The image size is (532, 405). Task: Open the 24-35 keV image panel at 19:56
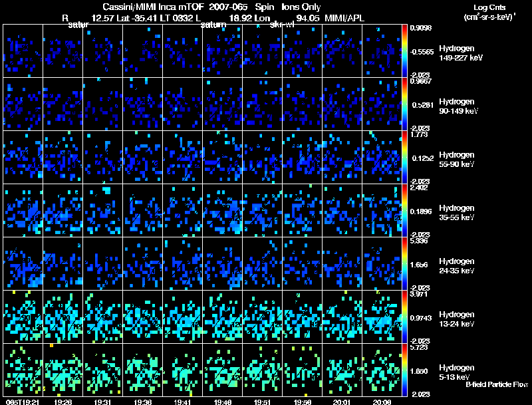303,264
